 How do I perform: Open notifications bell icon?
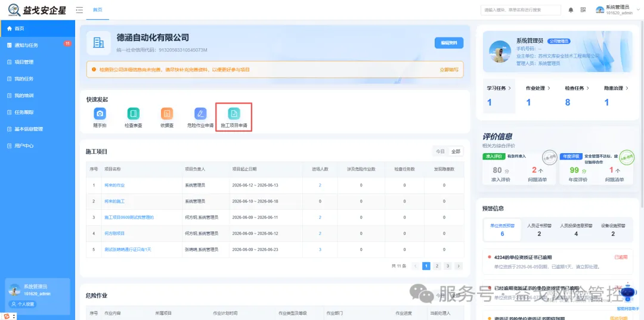tap(571, 10)
